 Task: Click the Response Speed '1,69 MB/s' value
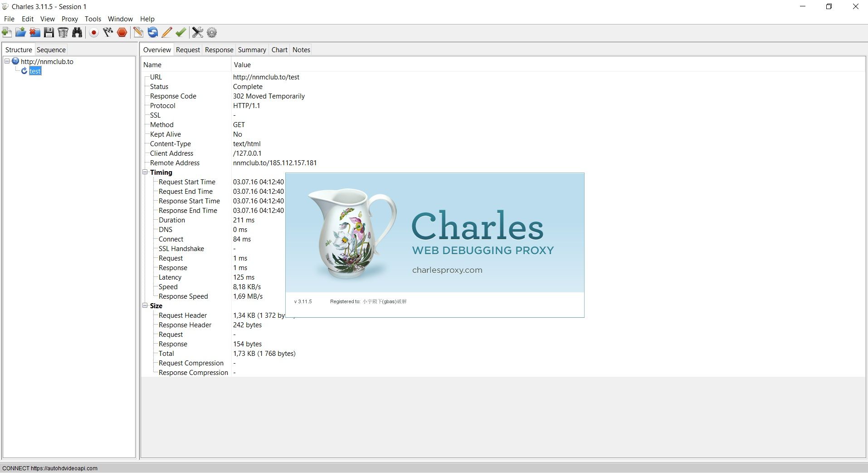click(x=248, y=296)
